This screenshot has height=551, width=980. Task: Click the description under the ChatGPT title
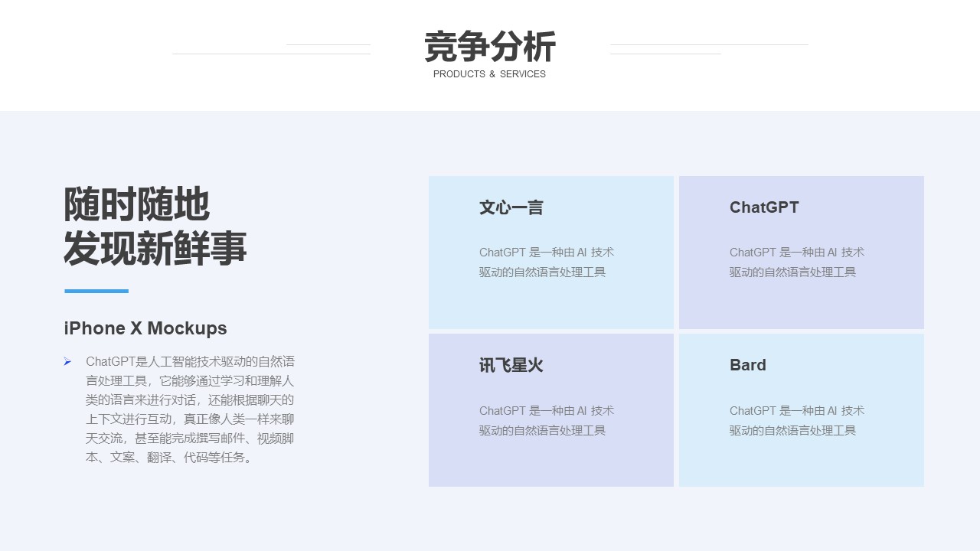tap(797, 262)
